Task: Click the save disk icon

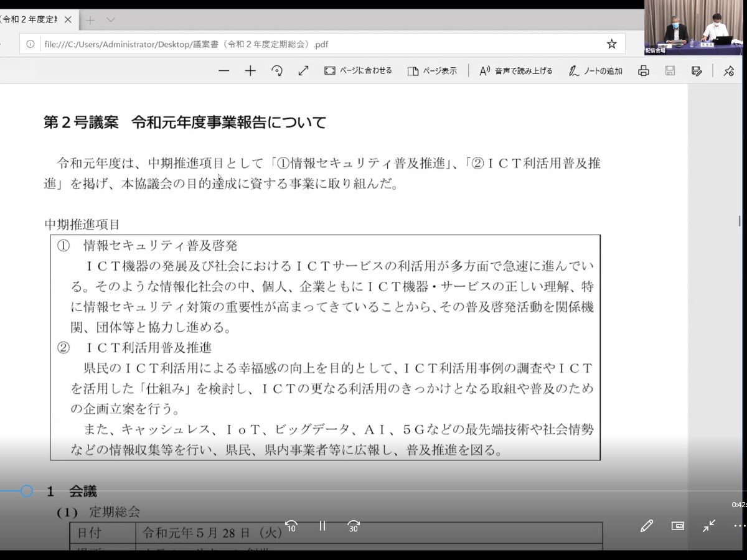Action: 670,71
